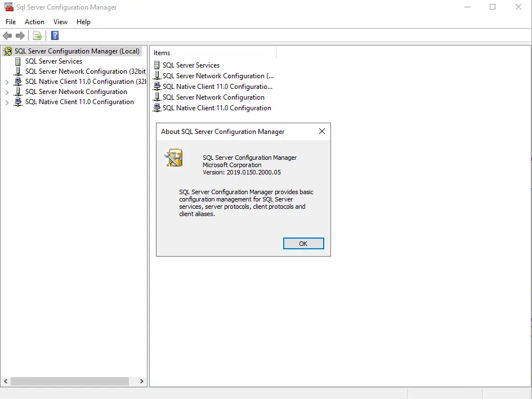The width and height of the screenshot is (532, 399).
Task: Click the blue Help toolbar icon
Action: (x=55, y=35)
